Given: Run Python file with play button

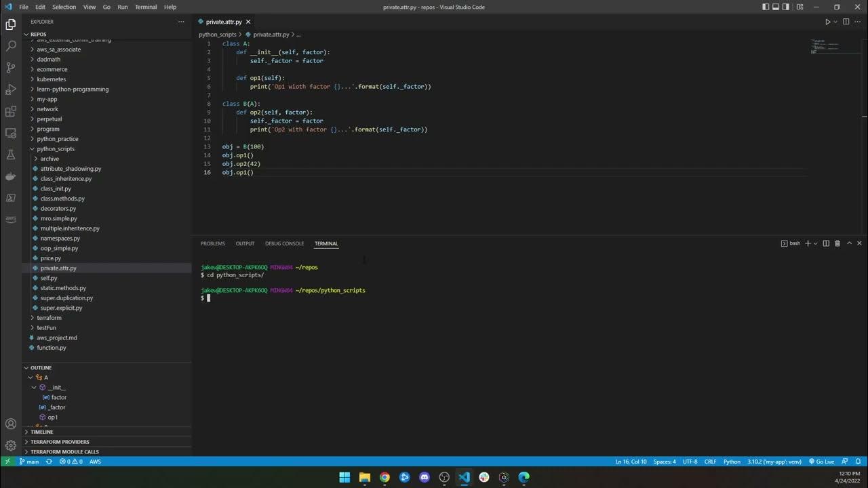Looking at the screenshot, I should click(x=827, y=22).
